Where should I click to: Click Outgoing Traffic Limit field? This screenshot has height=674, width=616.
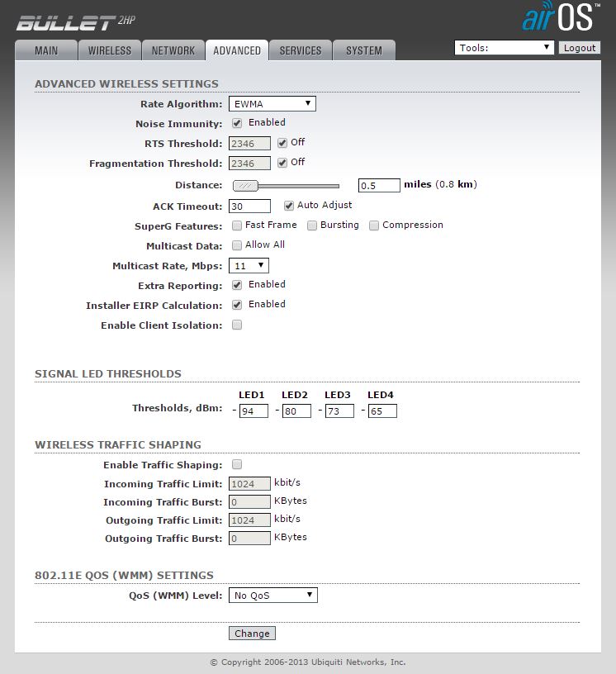pos(249,520)
